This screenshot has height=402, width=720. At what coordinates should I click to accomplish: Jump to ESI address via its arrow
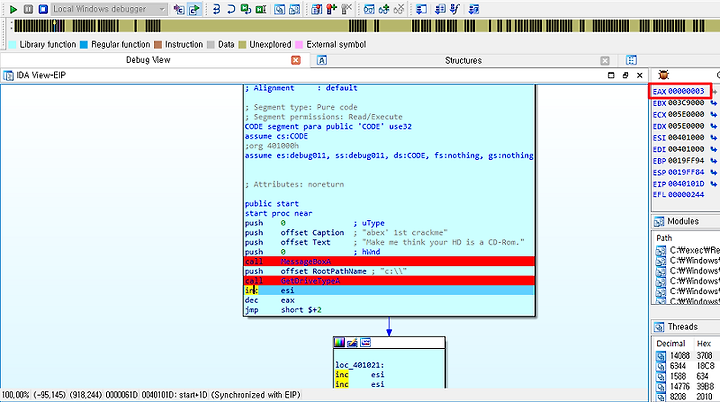[714, 138]
